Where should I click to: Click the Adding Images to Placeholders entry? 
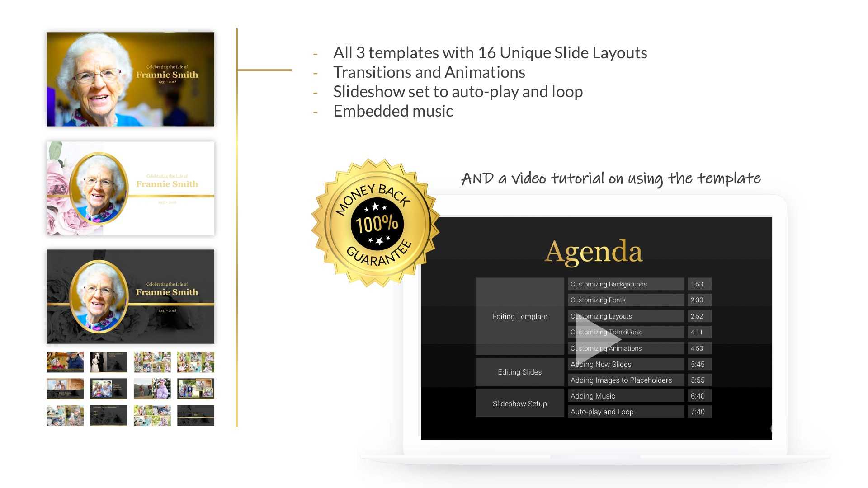click(x=621, y=380)
